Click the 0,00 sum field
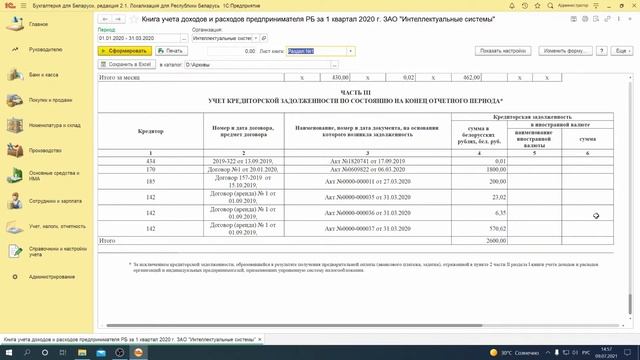This screenshot has height=360, width=640. click(x=231, y=51)
